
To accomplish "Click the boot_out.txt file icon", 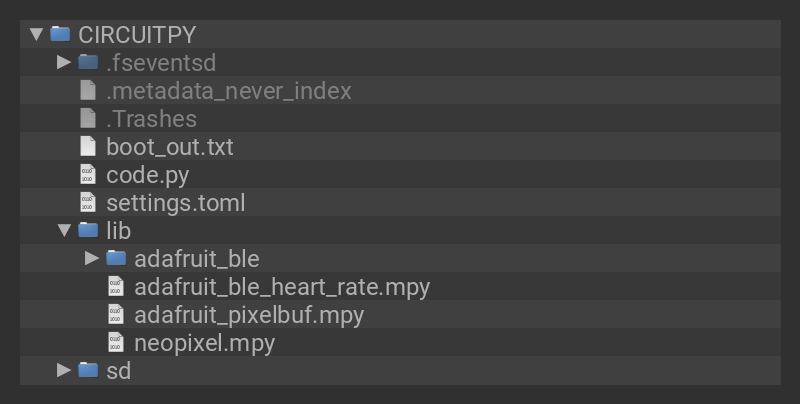I will 88,147.
